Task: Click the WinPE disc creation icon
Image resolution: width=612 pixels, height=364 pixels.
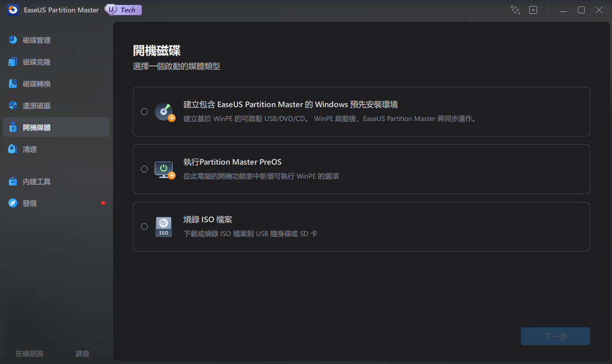Action: (165, 112)
